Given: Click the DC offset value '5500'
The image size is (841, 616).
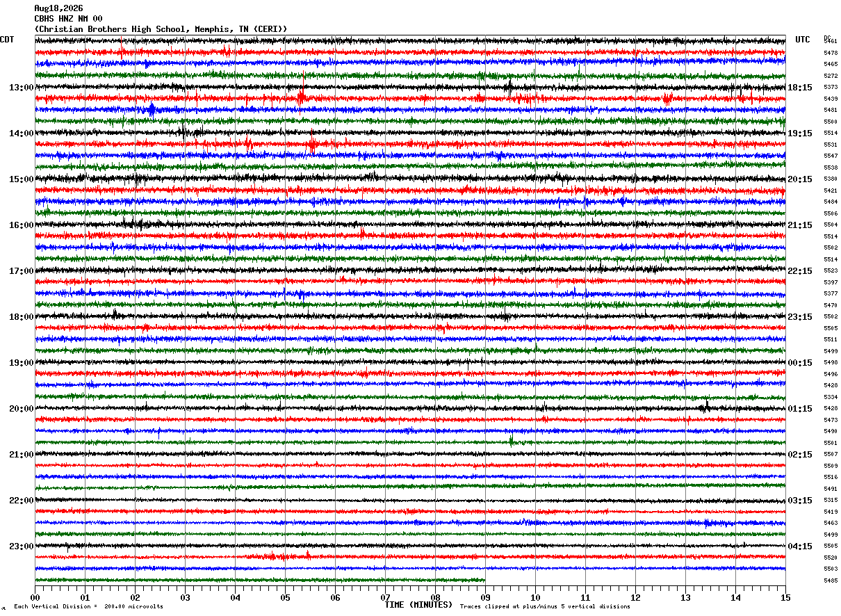Looking at the screenshot, I should click(831, 122).
